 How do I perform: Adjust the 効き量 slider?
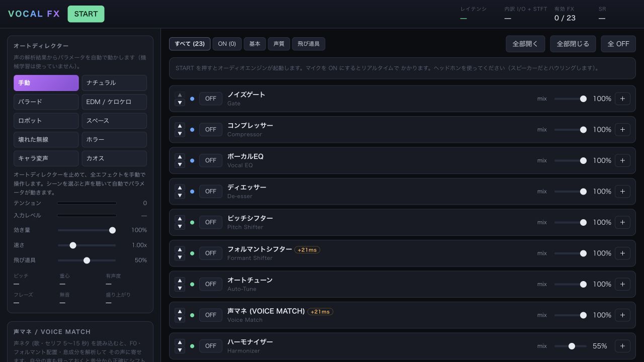87,230
